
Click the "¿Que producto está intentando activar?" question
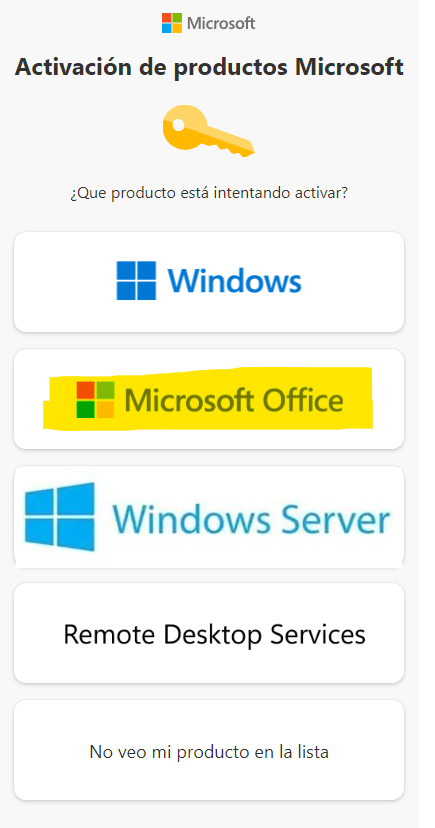(x=209, y=193)
